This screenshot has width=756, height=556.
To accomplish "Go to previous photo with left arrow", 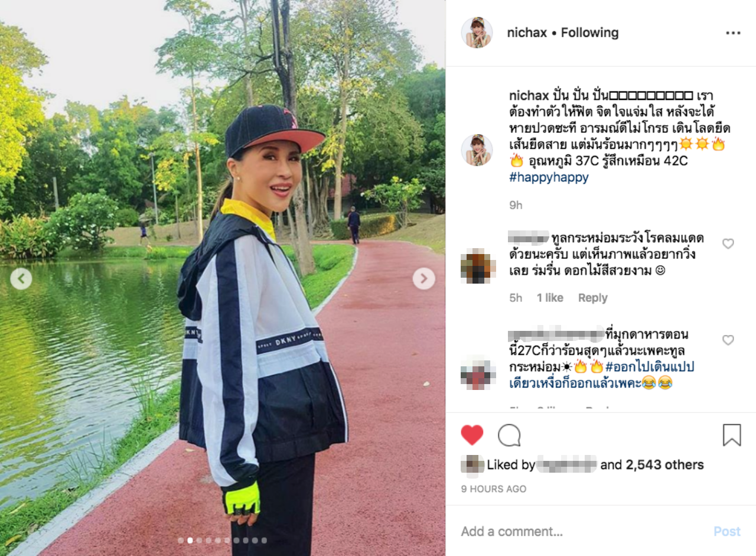I will coord(21,278).
